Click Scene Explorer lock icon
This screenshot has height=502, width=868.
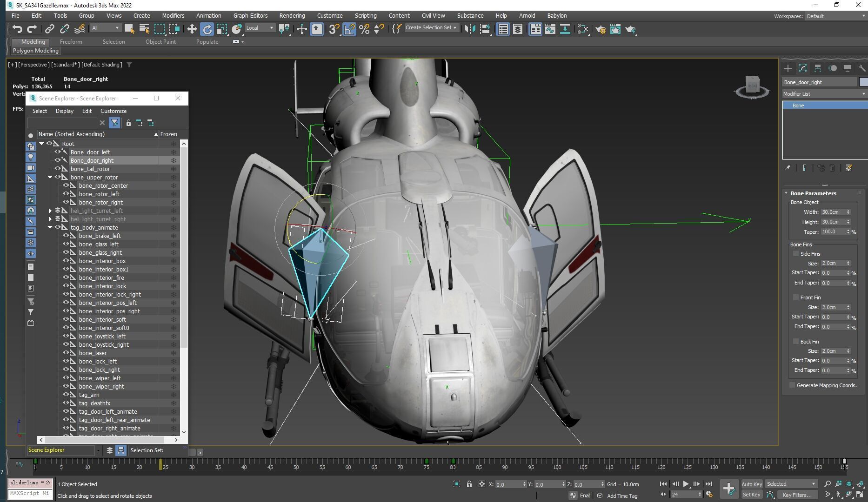[128, 123]
